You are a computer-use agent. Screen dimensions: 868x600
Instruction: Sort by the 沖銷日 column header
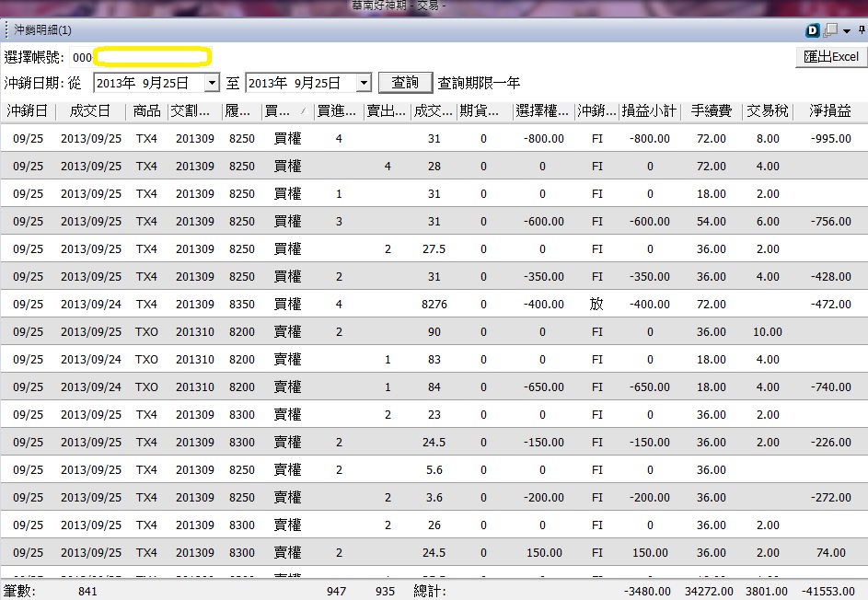(27, 110)
